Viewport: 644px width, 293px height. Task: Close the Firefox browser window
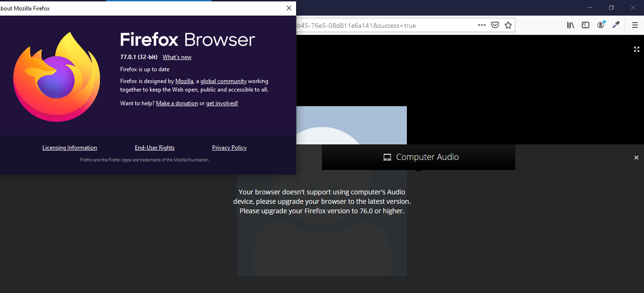[x=633, y=8]
